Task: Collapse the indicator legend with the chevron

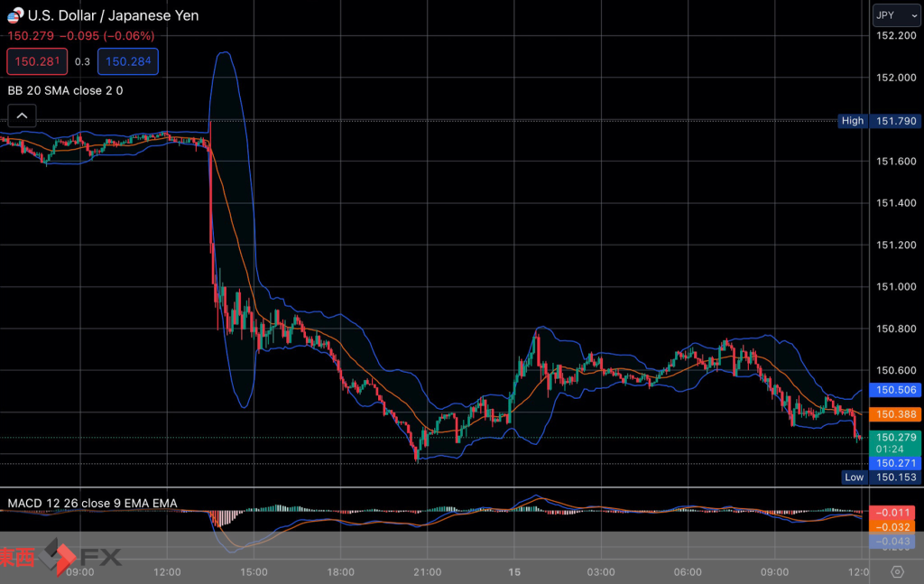Action: [22, 115]
